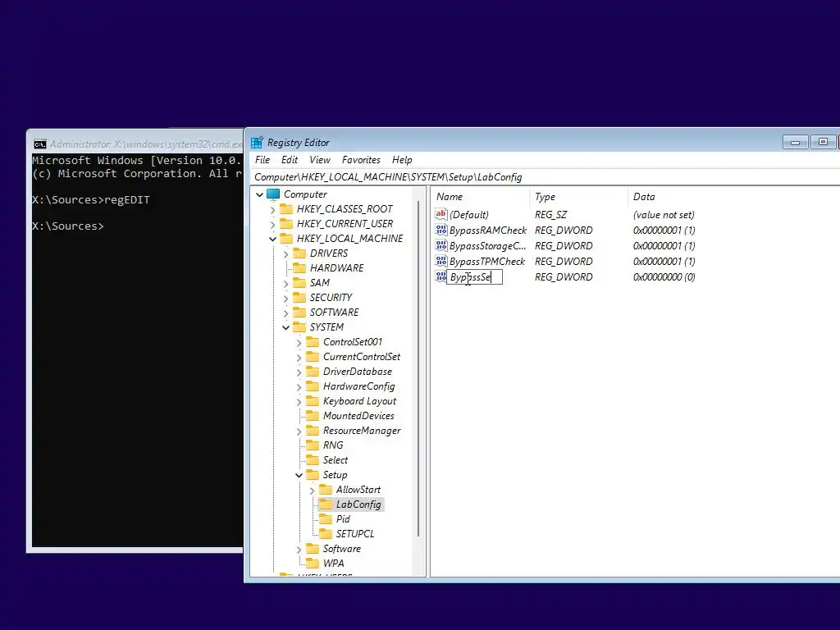Screen dimensions: 840x630
Task: Expand the DRIVERS key chevron
Action: tap(285, 253)
